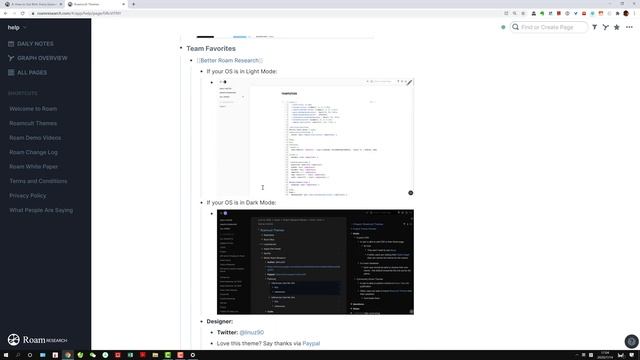The image size is (640, 360).
Task: Select the Roamcult Themes browser tab
Action: click(x=96, y=4)
